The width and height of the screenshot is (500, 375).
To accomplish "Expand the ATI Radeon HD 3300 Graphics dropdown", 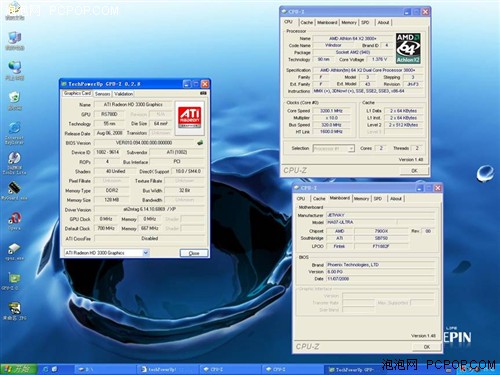I will coord(146,253).
